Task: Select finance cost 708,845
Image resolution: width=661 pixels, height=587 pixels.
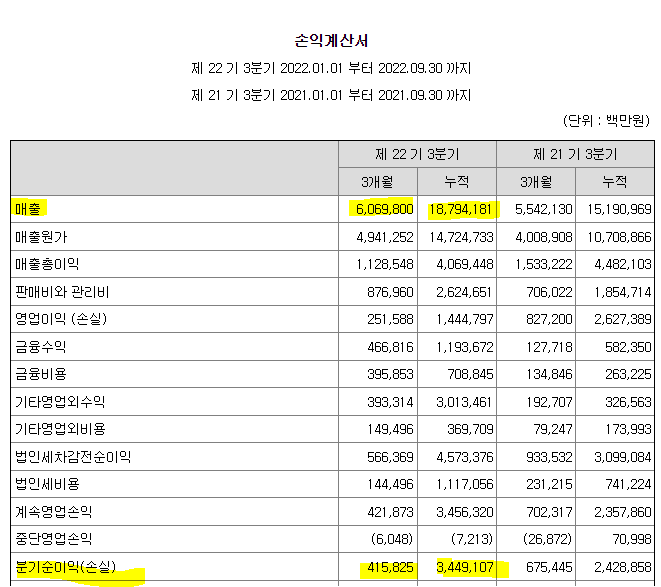Action: (x=470, y=374)
